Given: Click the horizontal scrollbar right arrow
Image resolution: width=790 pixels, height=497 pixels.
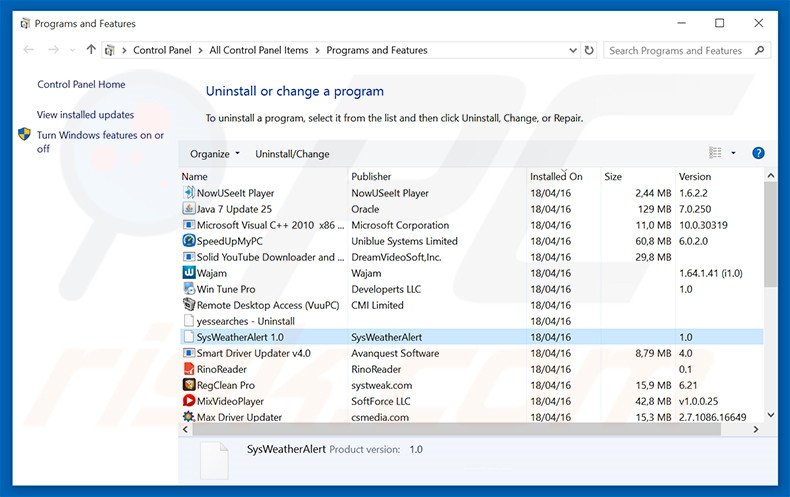Looking at the screenshot, I should (755, 429).
